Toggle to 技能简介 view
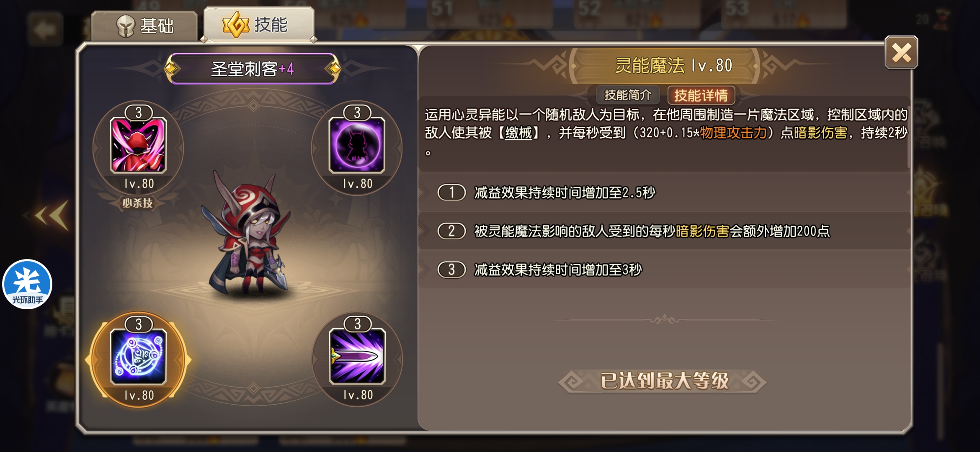Viewport: 980px width, 452px height. pos(628,95)
